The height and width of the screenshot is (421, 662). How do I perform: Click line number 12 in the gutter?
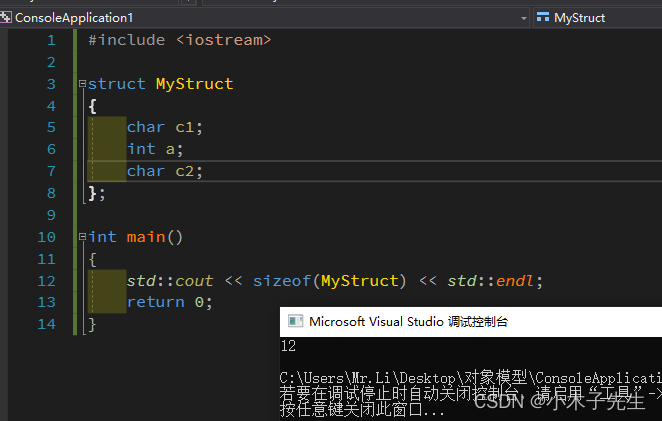(46, 281)
